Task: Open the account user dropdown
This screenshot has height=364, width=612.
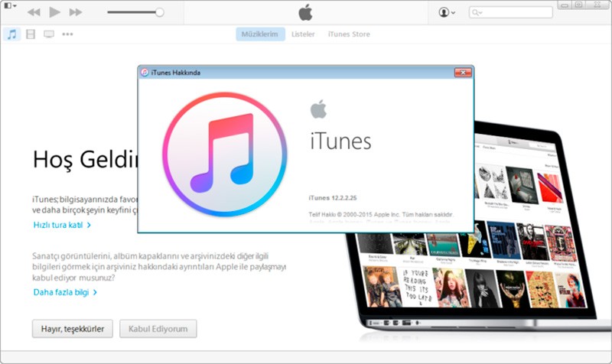Action: click(447, 12)
